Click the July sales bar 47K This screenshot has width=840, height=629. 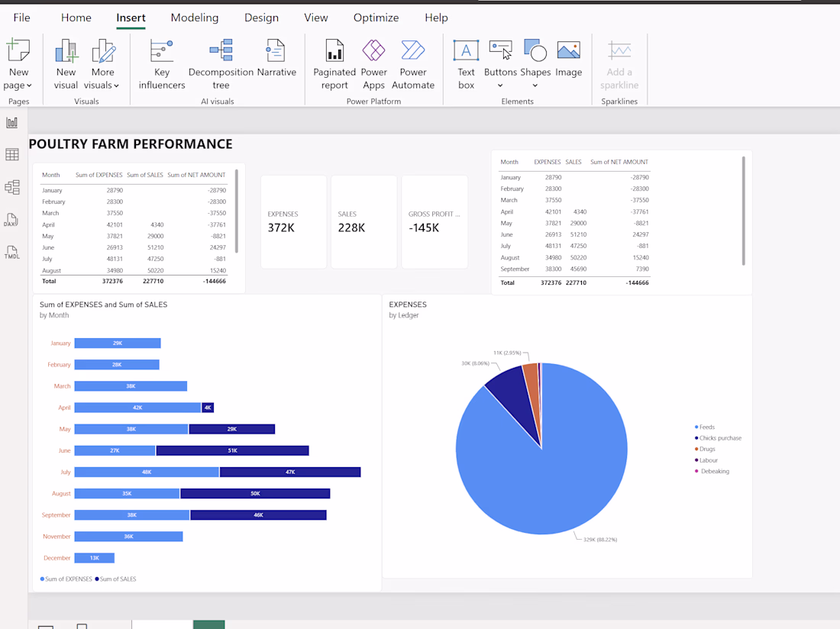(x=290, y=473)
